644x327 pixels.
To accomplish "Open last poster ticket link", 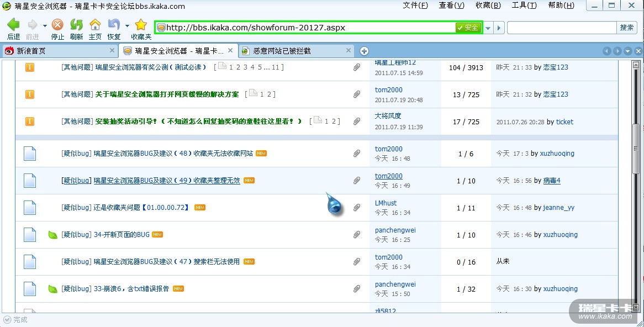I will [x=564, y=122].
